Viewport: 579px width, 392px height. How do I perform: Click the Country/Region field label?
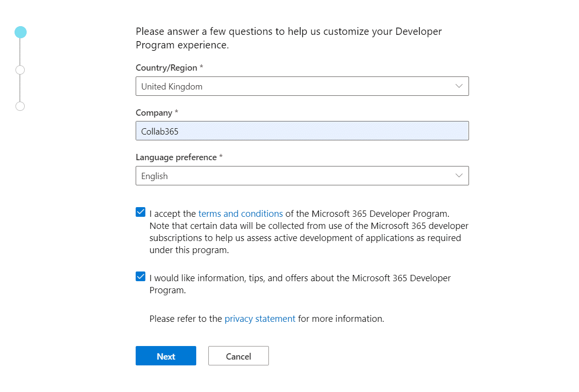click(169, 68)
